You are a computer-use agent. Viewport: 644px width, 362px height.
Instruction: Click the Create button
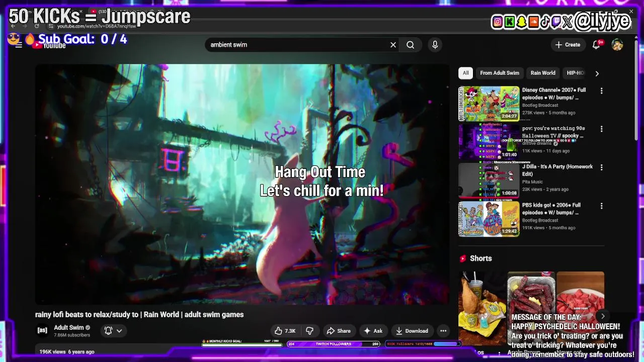568,45
